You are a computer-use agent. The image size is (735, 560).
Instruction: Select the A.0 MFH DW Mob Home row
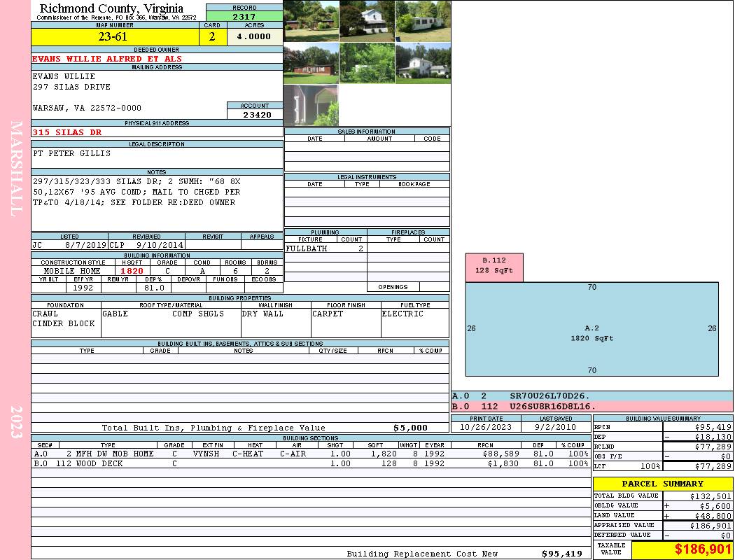click(310, 454)
